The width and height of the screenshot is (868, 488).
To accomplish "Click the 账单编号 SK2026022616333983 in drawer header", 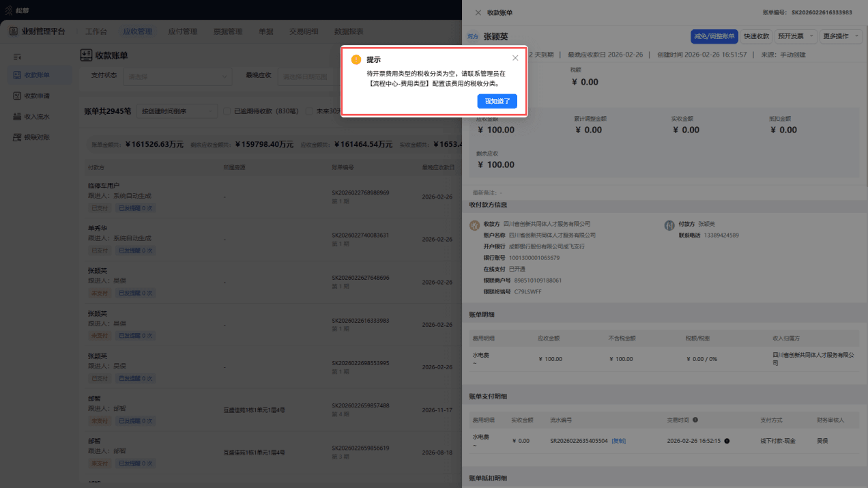I will [822, 12].
